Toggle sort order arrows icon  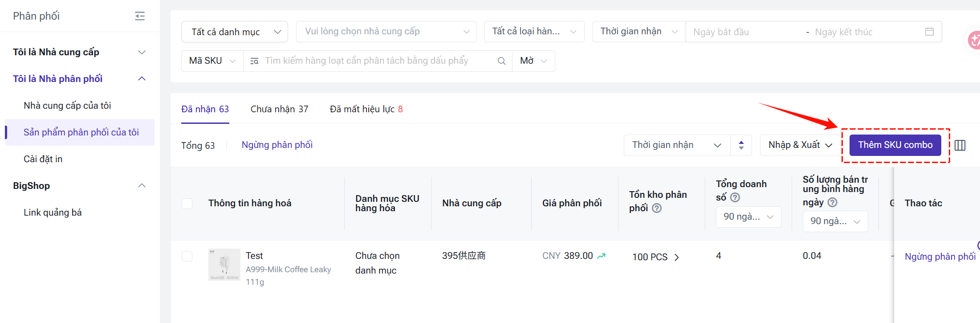click(741, 145)
